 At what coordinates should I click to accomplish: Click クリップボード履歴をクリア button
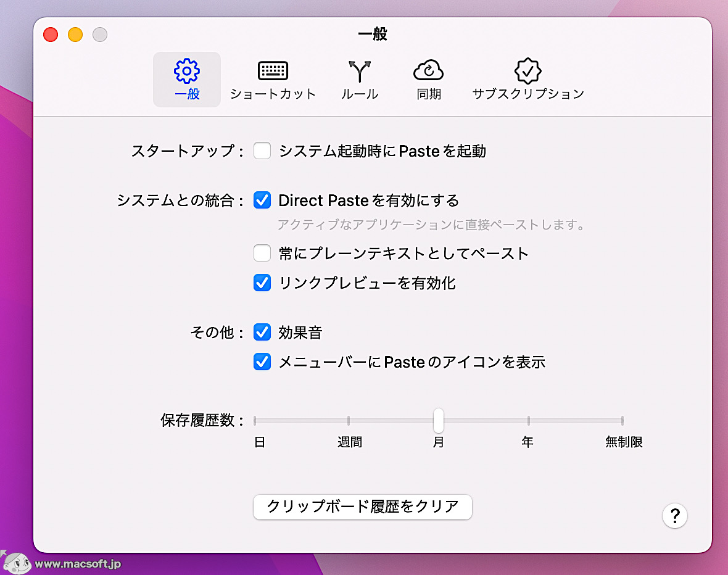coord(363,507)
